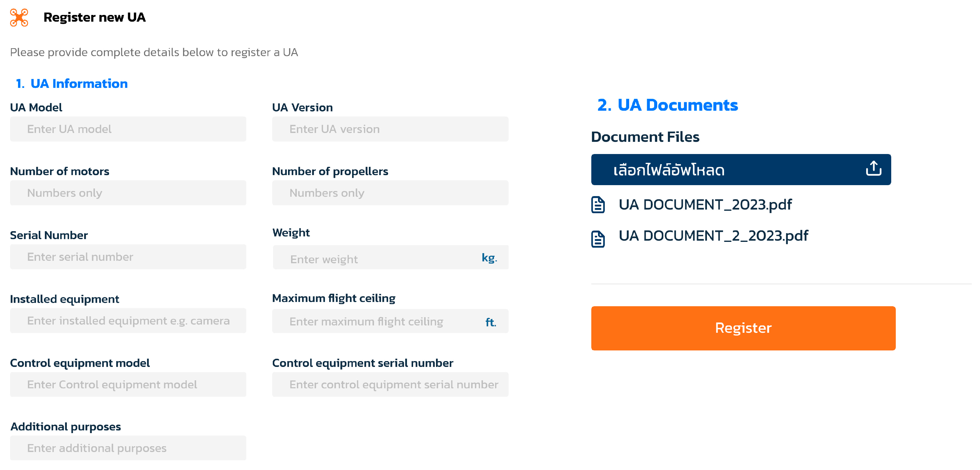Focus the UA Version input field
Image resolution: width=980 pixels, height=470 pixels.
point(390,129)
